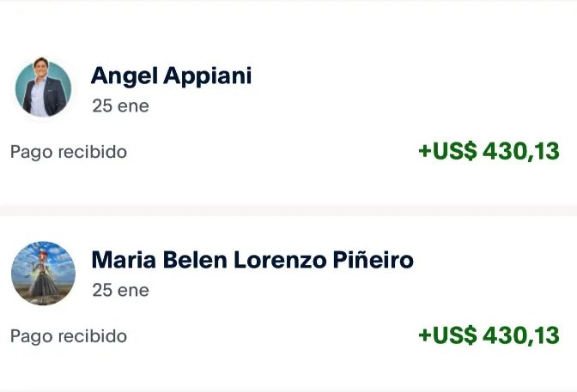Click the 25 ene date under Maria Belen

(121, 290)
